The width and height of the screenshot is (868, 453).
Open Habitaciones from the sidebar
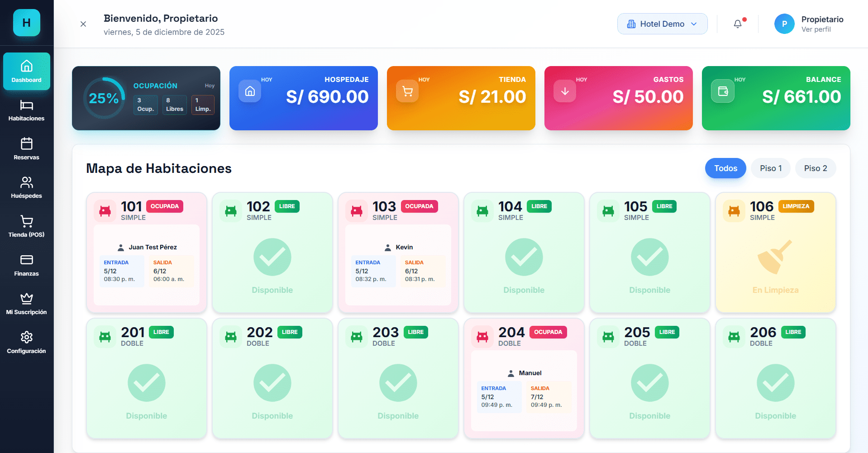click(26, 110)
